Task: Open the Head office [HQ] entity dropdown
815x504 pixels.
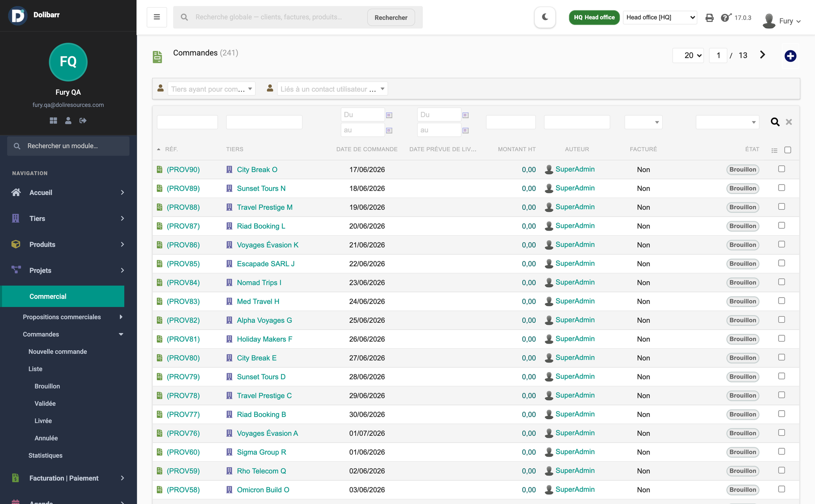Action: [660, 17]
